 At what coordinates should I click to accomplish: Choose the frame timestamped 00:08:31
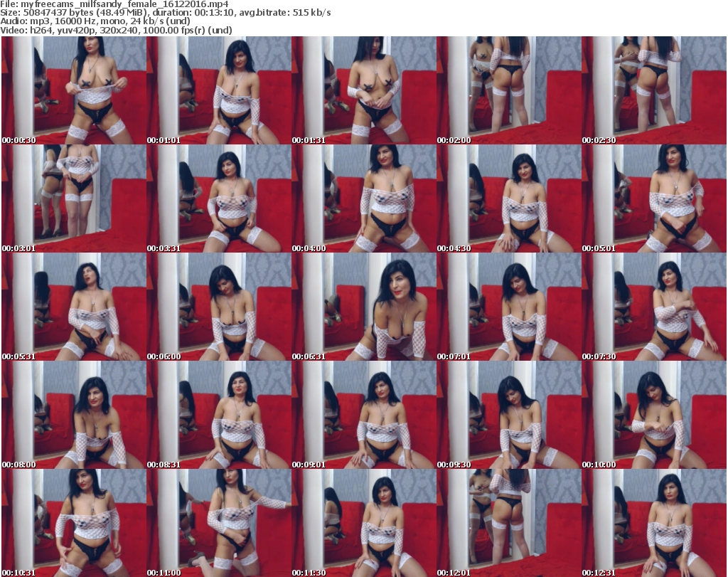pyautogui.click(x=219, y=415)
